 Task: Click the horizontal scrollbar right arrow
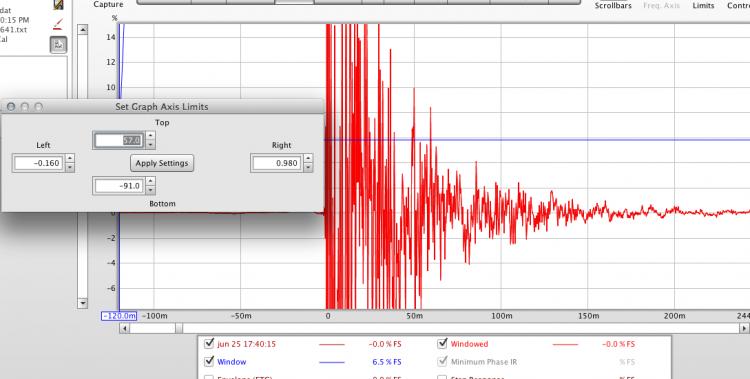(744, 328)
